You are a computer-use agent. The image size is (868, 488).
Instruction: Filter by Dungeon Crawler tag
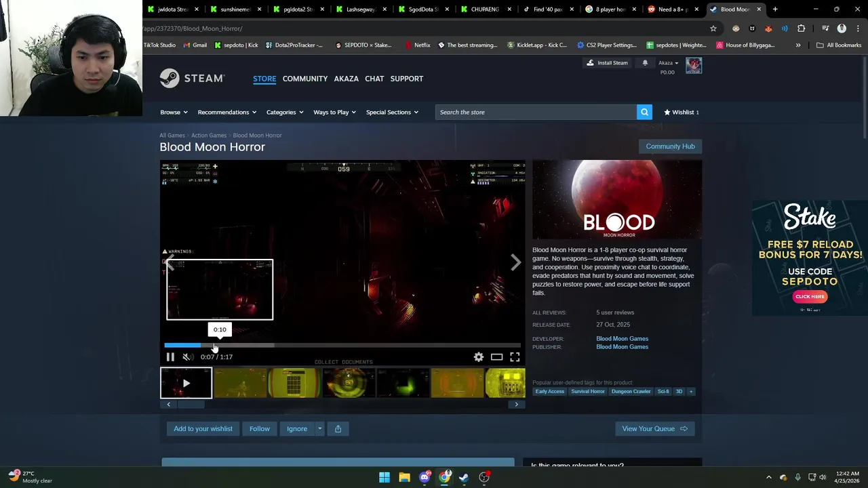631,392
